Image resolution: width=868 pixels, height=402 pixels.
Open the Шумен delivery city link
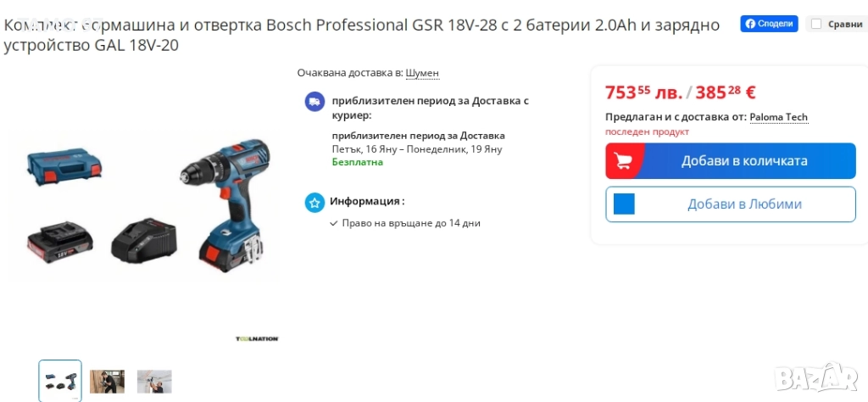422,73
